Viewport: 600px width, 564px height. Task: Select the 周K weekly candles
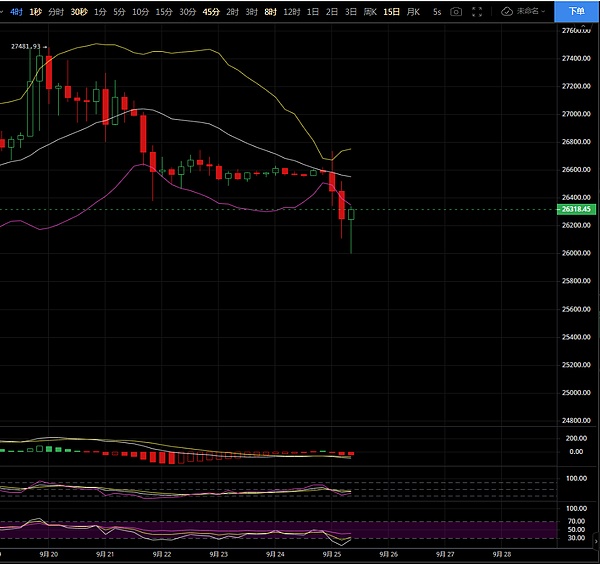370,11
